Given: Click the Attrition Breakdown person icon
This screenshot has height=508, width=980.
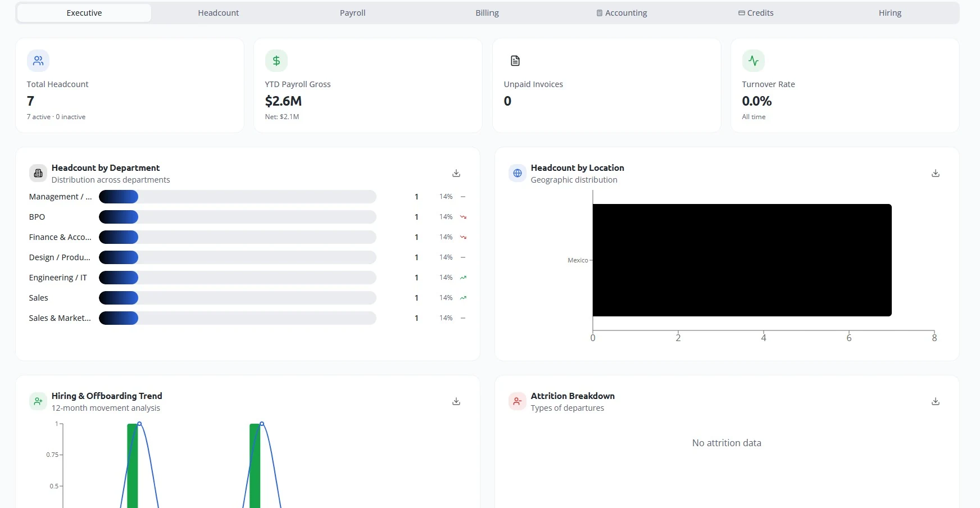Looking at the screenshot, I should tap(518, 401).
